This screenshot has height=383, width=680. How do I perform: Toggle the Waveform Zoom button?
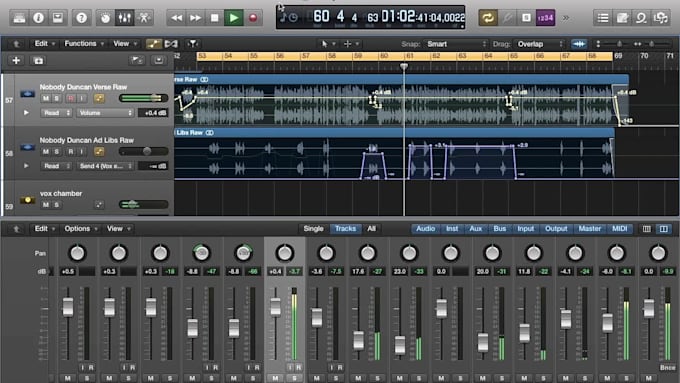tap(579, 44)
